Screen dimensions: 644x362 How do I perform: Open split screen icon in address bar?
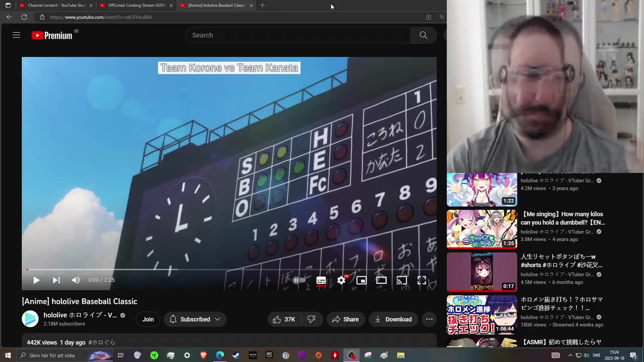(x=429, y=17)
